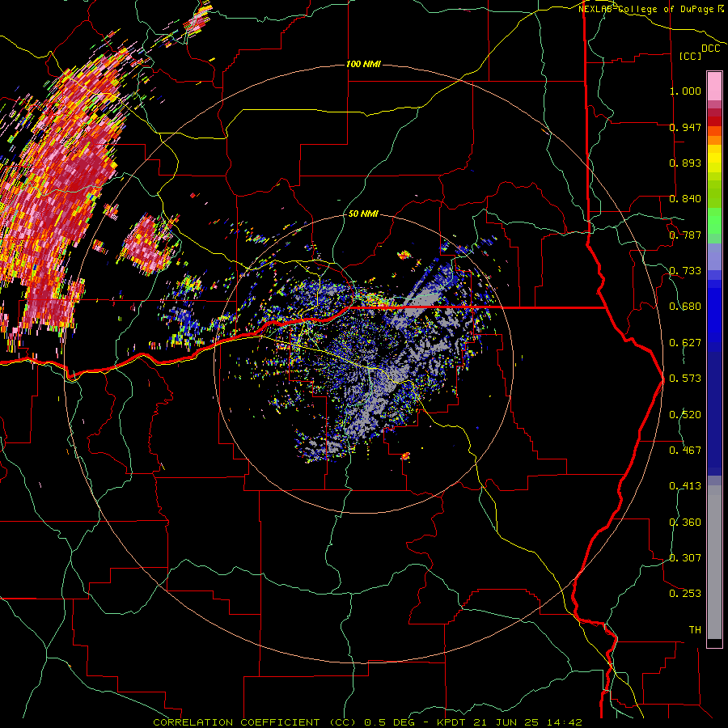The height and width of the screenshot is (728, 728).
Task: Click the 0.307 scale value
Action: [685, 558]
